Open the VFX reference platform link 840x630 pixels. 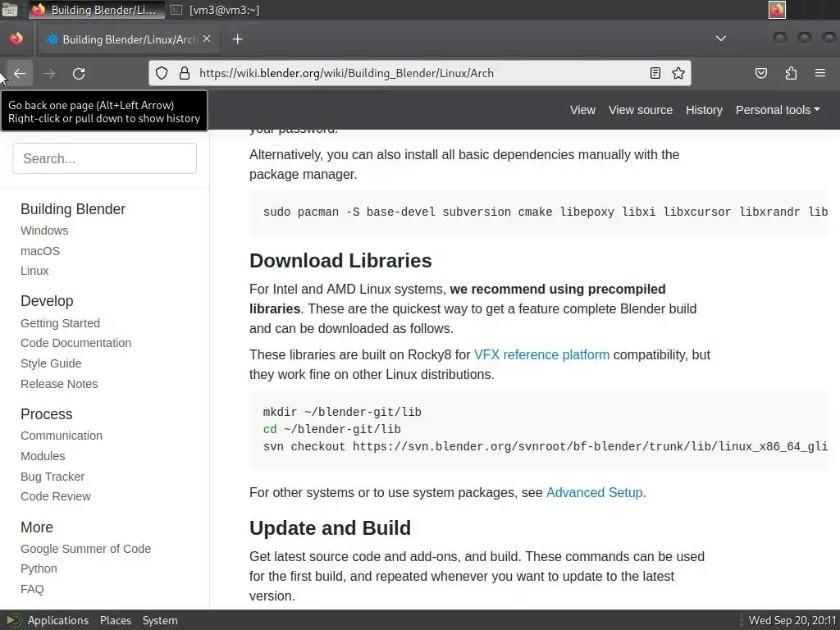[x=541, y=354]
